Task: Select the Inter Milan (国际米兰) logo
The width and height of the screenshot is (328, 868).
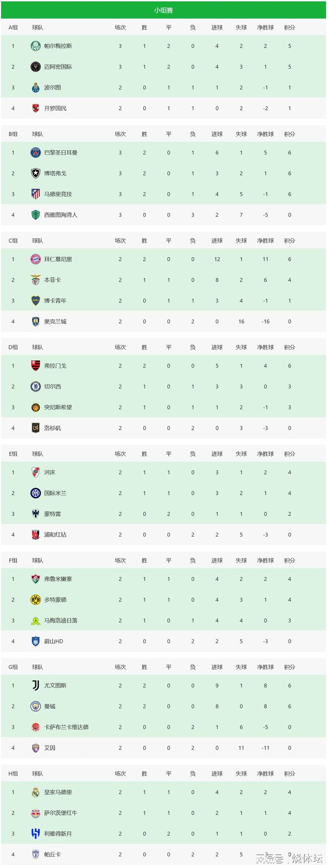Action: click(35, 493)
